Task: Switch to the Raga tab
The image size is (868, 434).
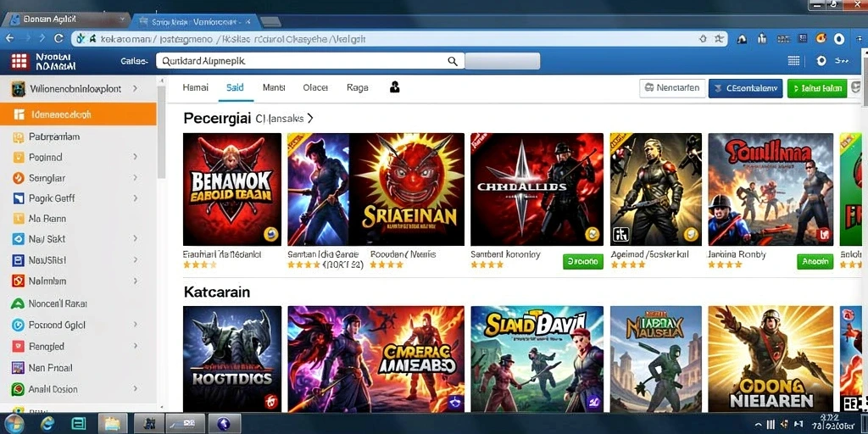Action: click(x=358, y=87)
